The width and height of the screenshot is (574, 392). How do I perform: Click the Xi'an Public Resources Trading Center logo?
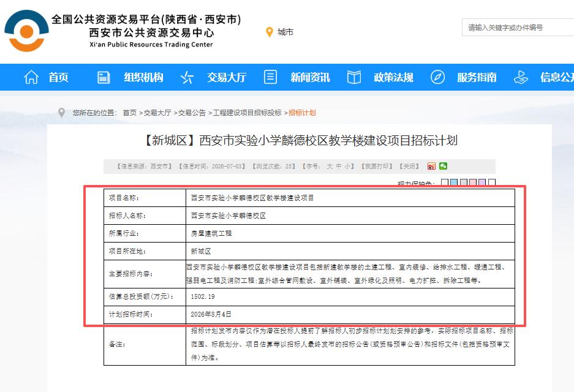tap(26, 31)
